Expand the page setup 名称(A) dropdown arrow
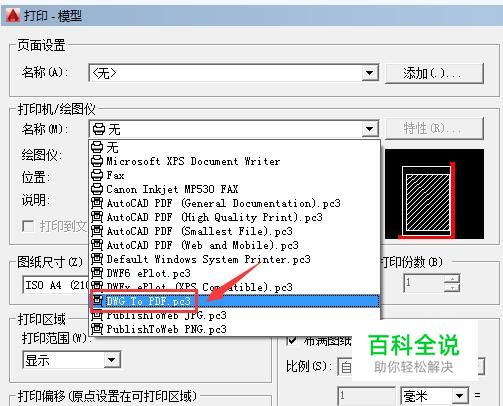This screenshot has width=503, height=406. tap(370, 73)
